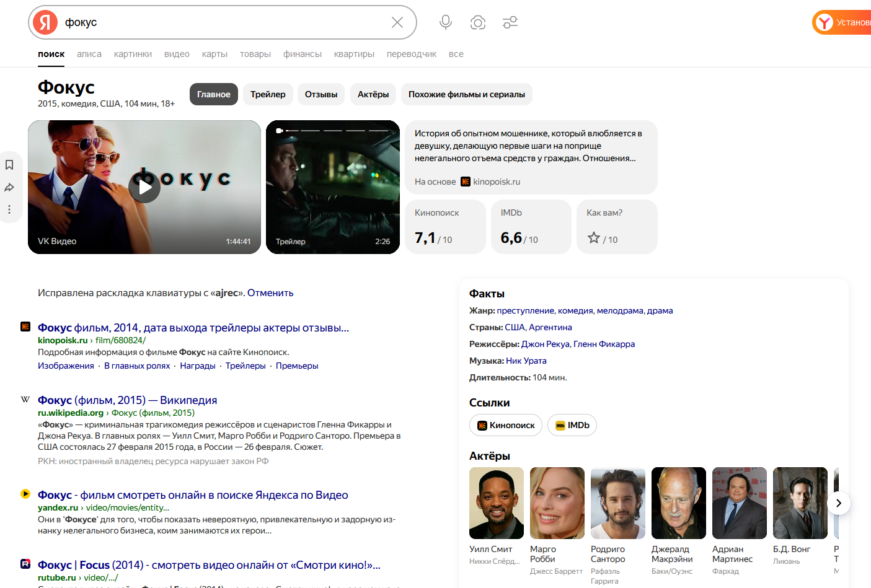Click the преступление genre link
The width and height of the screenshot is (871, 588).
(525, 310)
